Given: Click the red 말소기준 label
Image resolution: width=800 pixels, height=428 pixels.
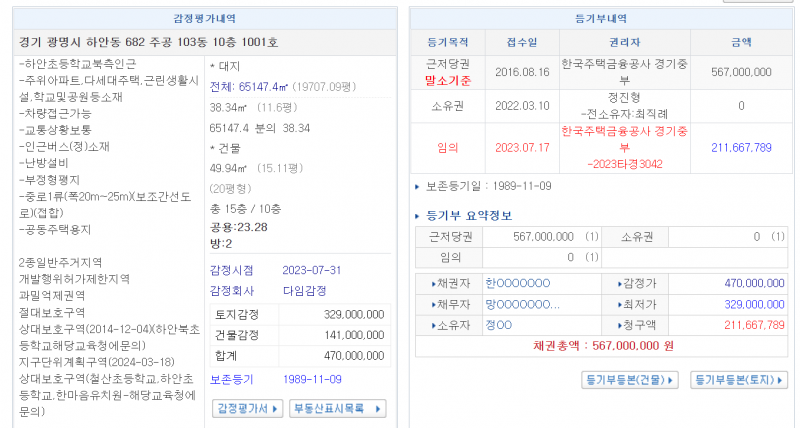Looking at the screenshot, I should coord(447,79).
